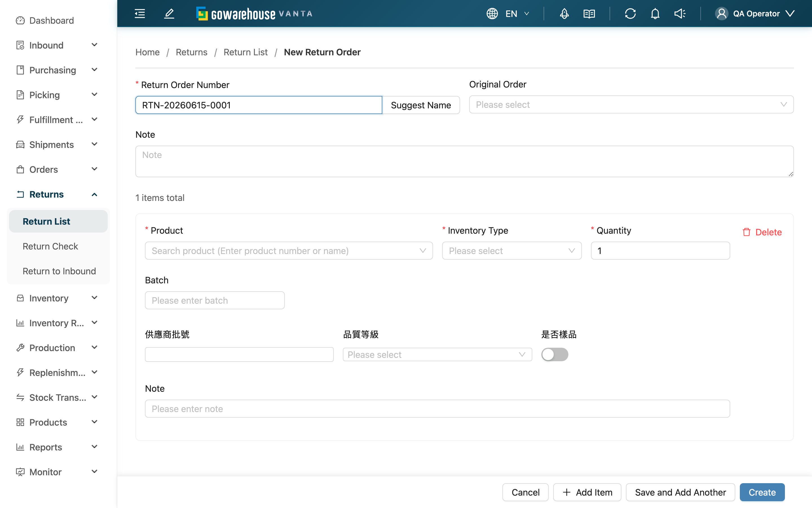Click the Monitor screen icon
Screen dimensions: 812x508
[x=20, y=472]
